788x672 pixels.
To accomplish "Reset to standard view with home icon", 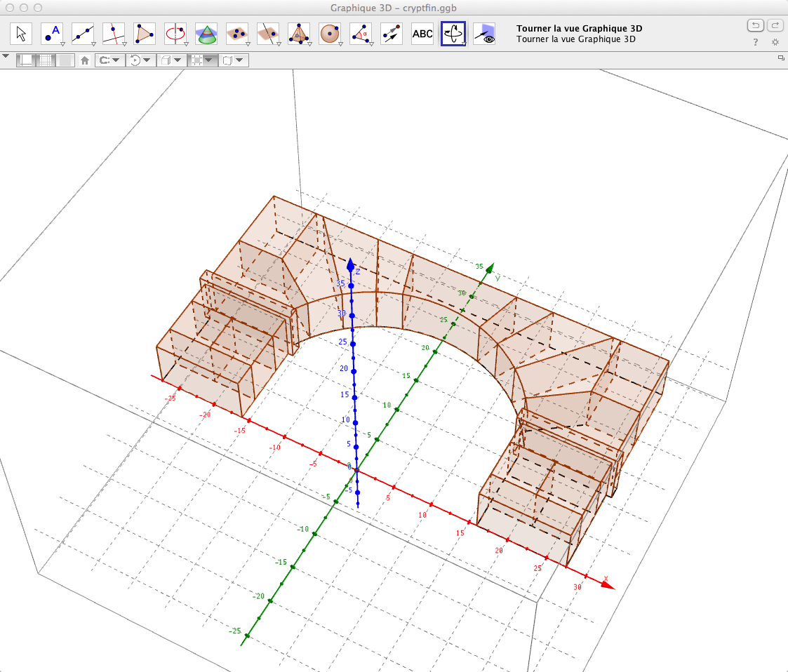I will pos(84,60).
